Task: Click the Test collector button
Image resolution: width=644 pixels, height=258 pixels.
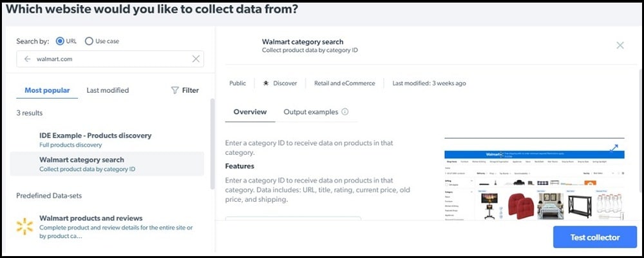Action: coord(594,237)
